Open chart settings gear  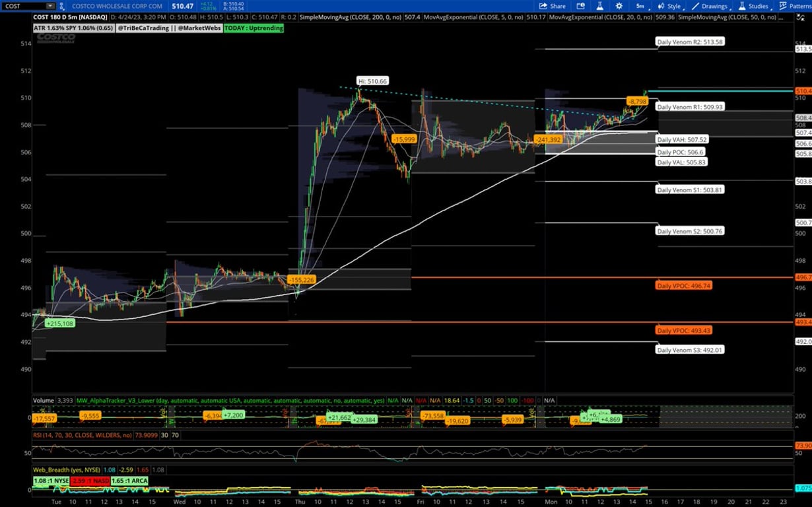[619, 6]
